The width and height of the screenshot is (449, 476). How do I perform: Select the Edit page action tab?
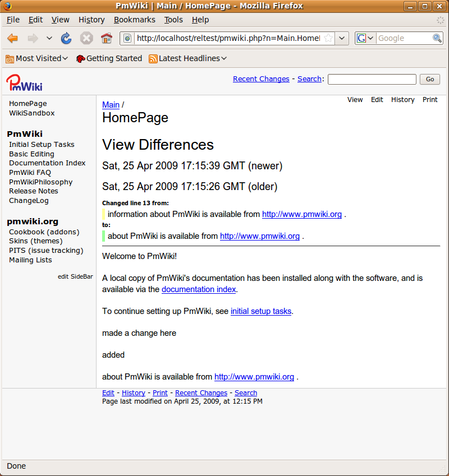(x=377, y=100)
